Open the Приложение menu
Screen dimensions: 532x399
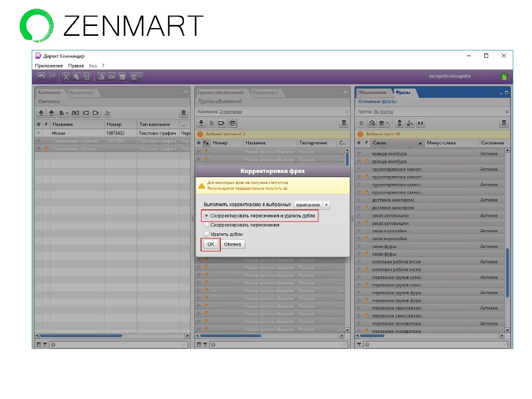49,66
